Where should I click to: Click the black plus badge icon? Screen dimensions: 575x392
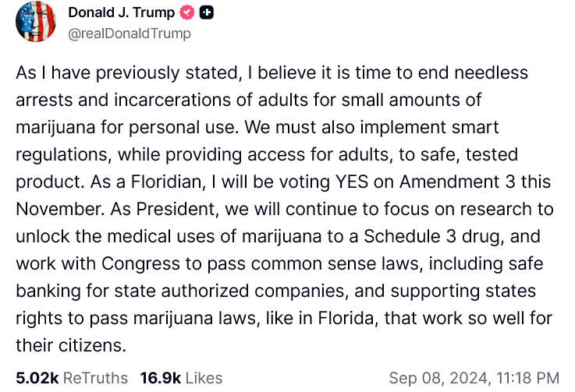tap(207, 13)
